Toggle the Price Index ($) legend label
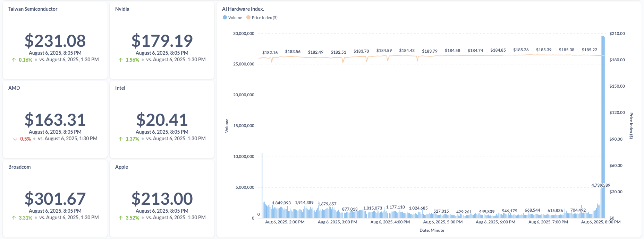 pos(265,18)
